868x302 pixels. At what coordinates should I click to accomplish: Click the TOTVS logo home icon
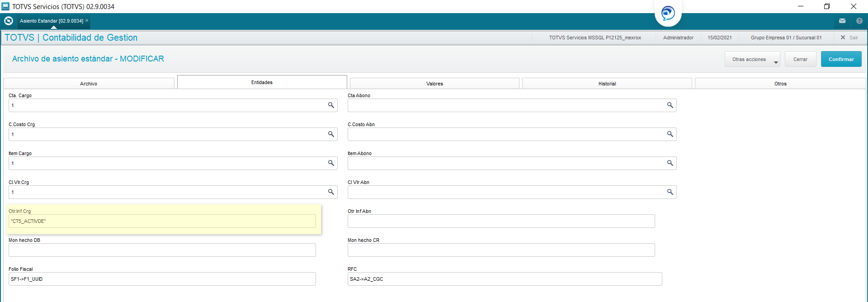9,21
